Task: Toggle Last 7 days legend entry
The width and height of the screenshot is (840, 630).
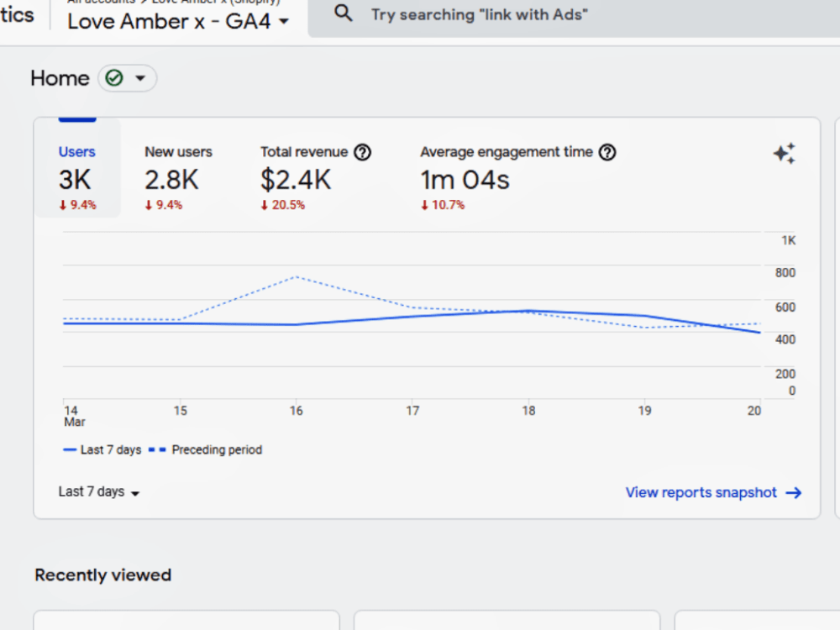Action: pos(102,450)
